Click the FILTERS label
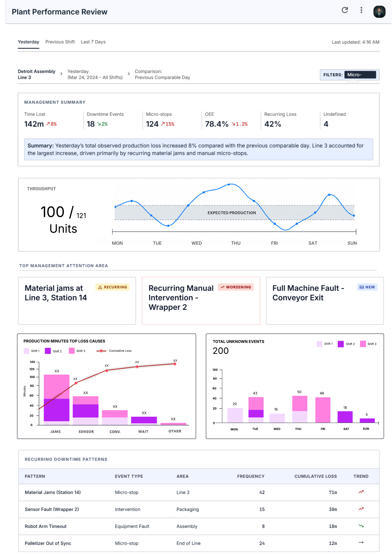 (x=333, y=75)
